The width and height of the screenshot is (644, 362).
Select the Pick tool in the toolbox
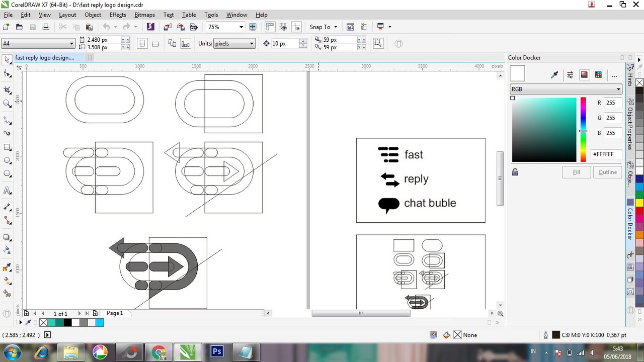click(7, 60)
